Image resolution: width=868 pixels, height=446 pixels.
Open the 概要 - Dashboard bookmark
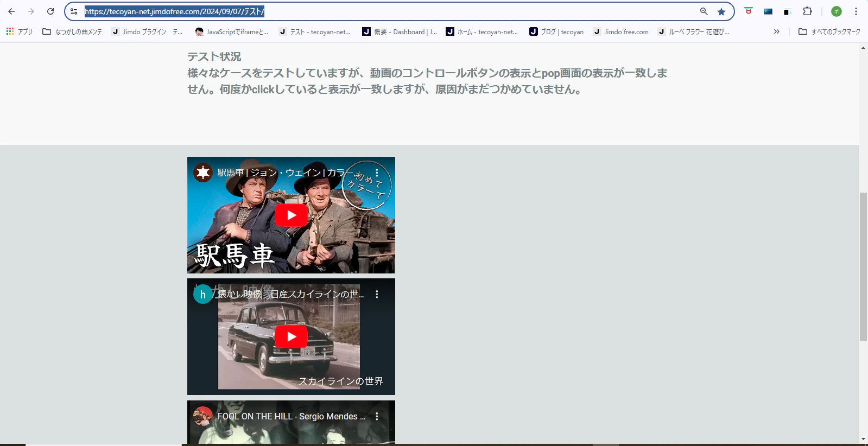tap(400, 32)
